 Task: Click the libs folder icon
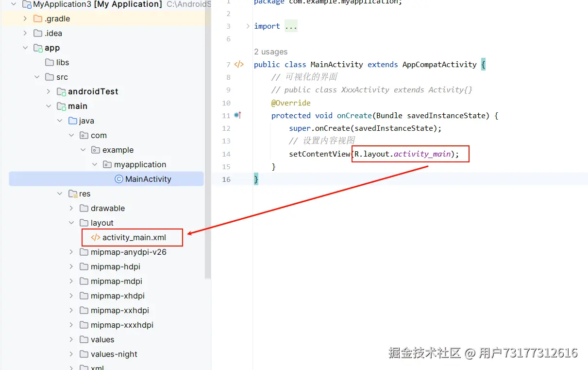point(50,62)
